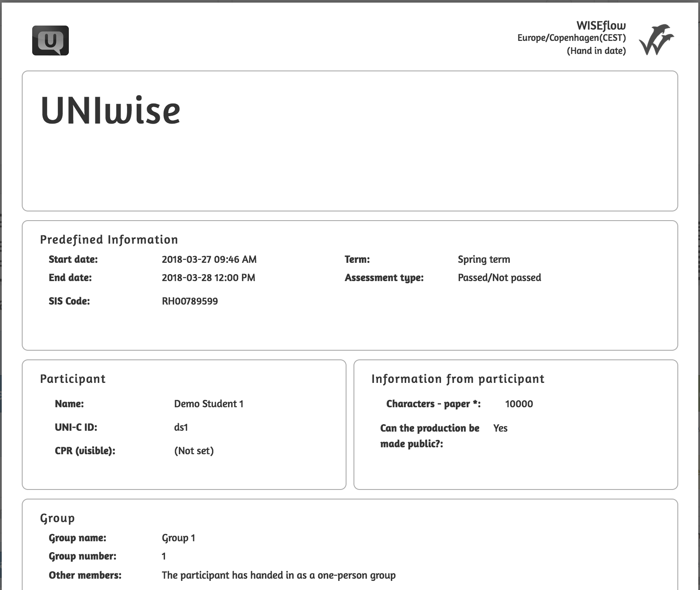
Task: Click the Start date label
Action: tap(73, 259)
